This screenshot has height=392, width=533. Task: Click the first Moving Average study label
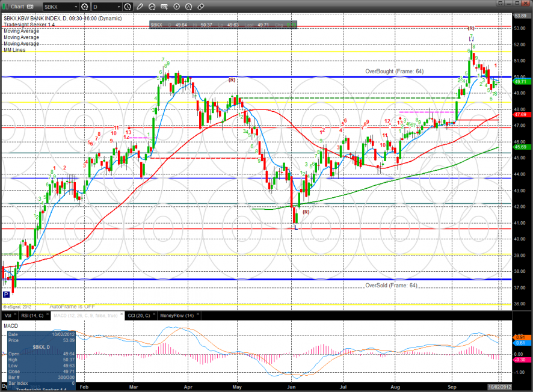click(22, 31)
